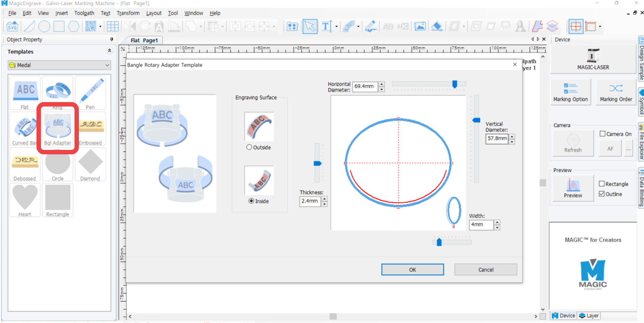Open the Design Sample side tab
This screenshot has height=323, width=644.
click(x=641, y=59)
